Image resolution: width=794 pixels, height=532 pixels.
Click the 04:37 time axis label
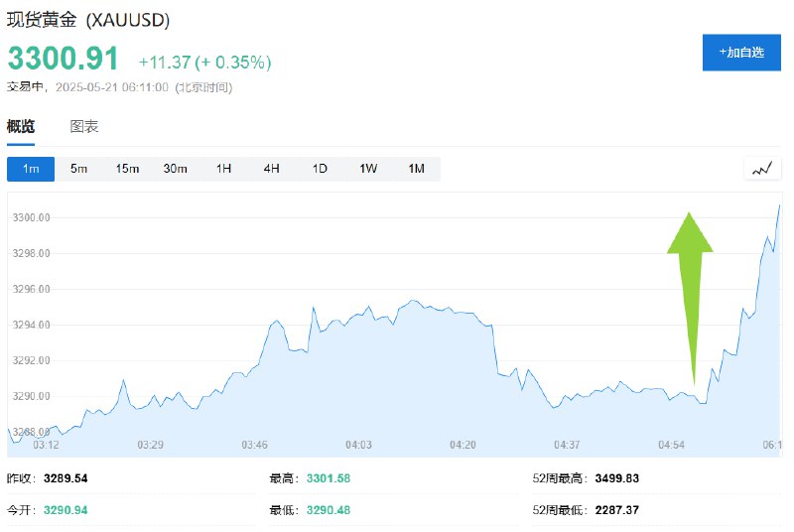567,445
